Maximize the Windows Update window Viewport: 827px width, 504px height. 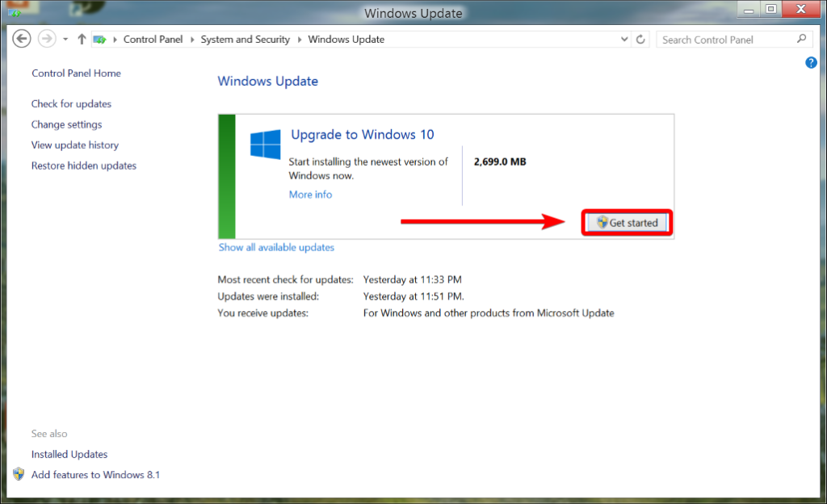click(x=771, y=10)
